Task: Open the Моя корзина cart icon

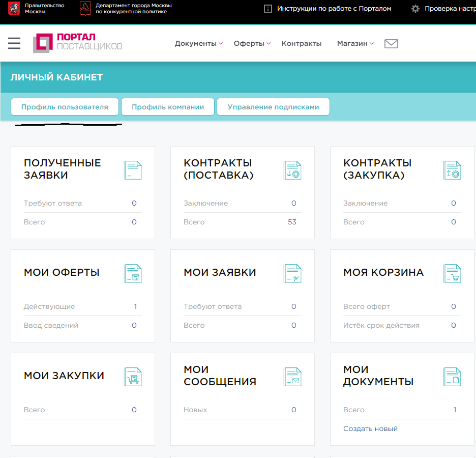Action: 452,274
